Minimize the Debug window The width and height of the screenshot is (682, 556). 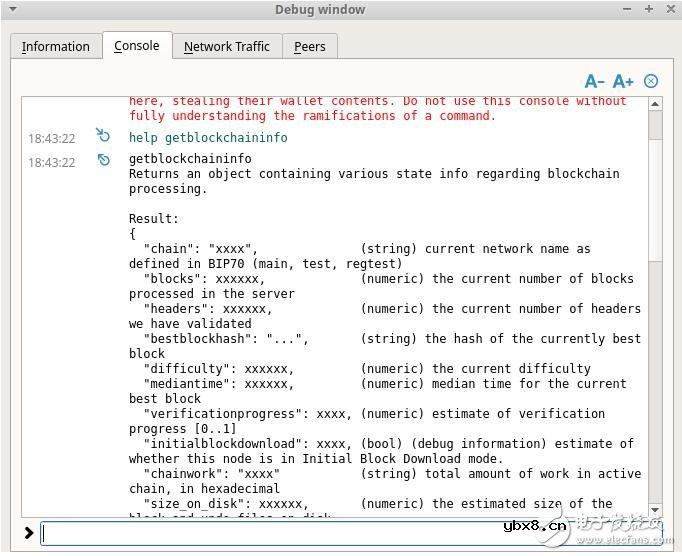coord(625,9)
